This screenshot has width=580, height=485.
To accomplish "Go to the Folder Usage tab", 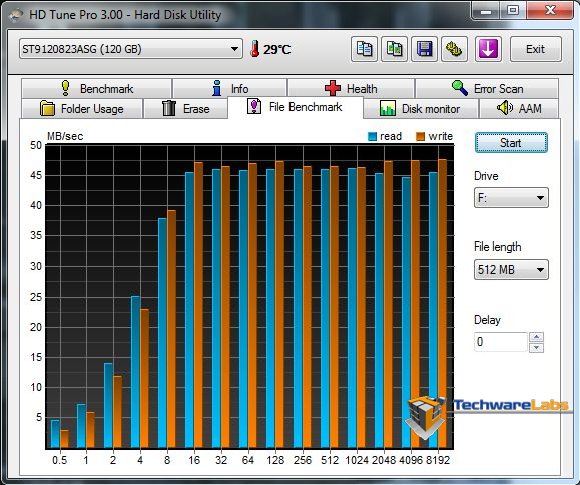I will (x=82, y=109).
